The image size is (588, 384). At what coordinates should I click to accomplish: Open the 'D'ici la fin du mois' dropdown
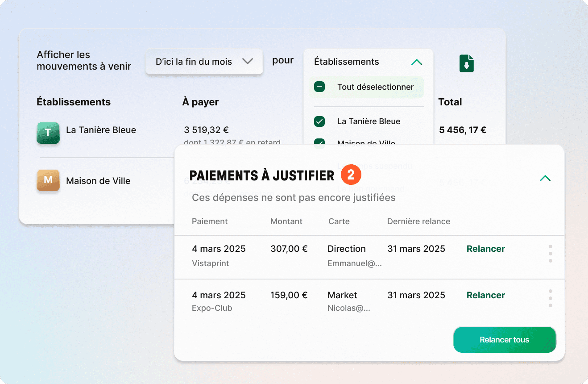click(203, 61)
